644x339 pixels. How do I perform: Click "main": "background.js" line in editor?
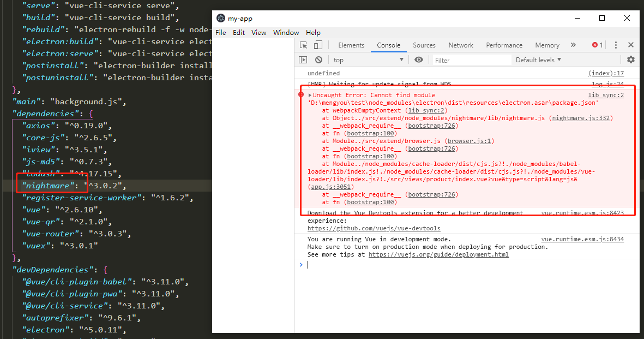69,102
